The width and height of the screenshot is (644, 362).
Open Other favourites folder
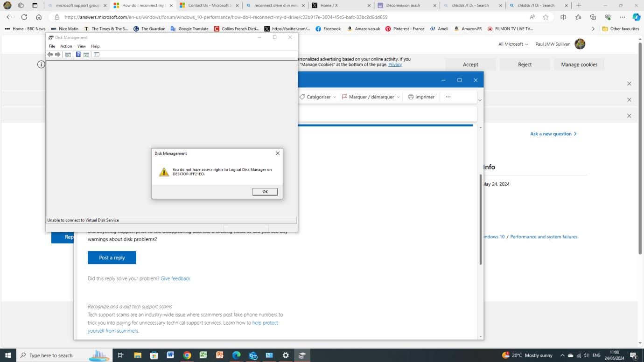tap(621, 28)
